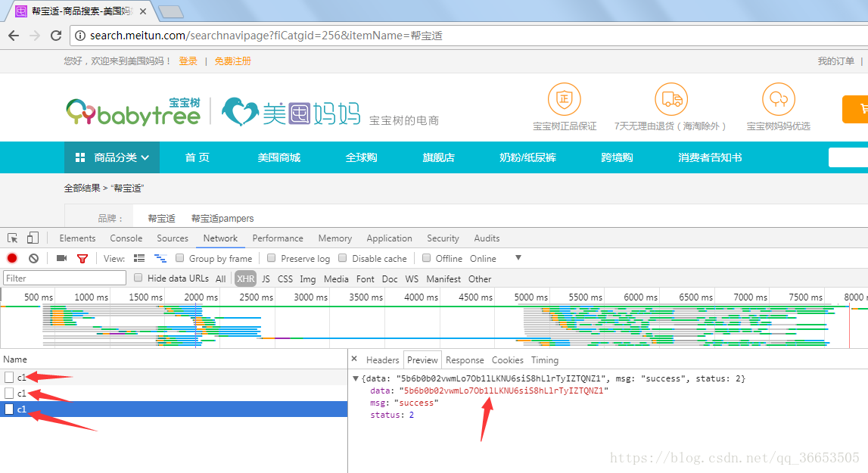
Task: Switch to the Security DevTools tab
Action: 443,238
